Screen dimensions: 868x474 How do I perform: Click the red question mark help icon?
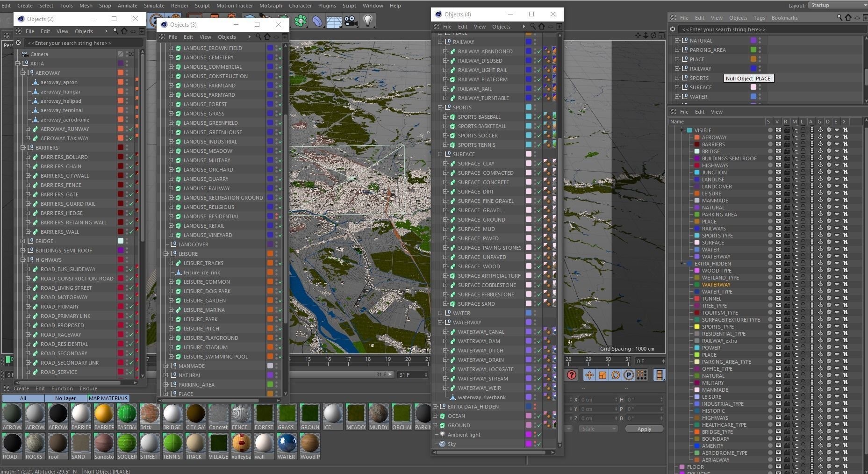click(571, 375)
